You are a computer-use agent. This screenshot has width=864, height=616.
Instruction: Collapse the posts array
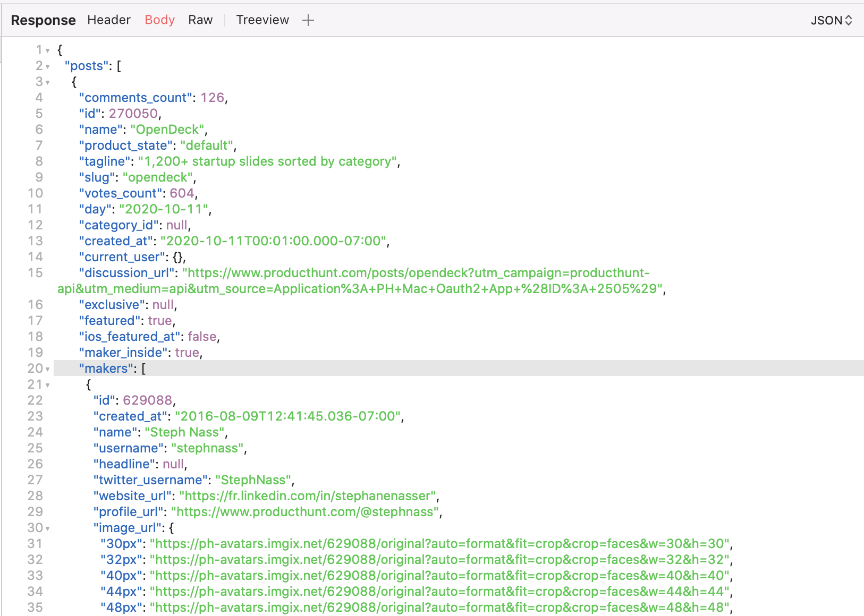point(48,66)
